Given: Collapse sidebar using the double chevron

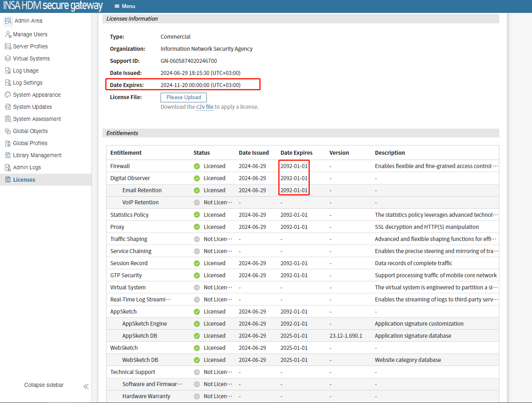Looking at the screenshot, I should point(86,386).
